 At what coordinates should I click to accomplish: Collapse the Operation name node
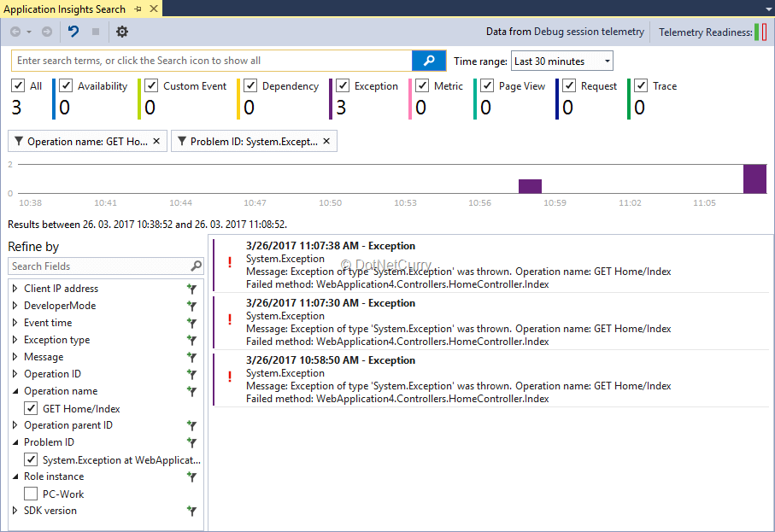tap(15, 391)
